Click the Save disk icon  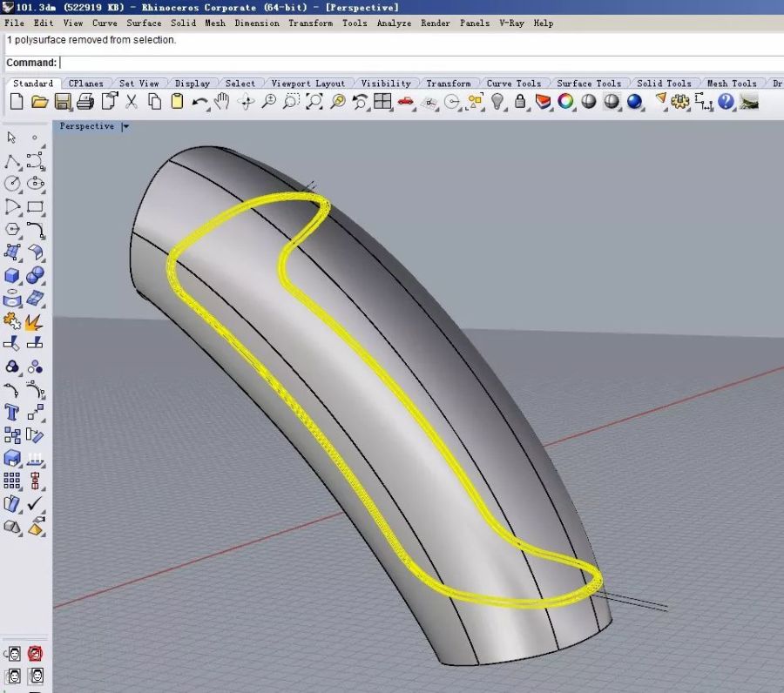coord(63,102)
